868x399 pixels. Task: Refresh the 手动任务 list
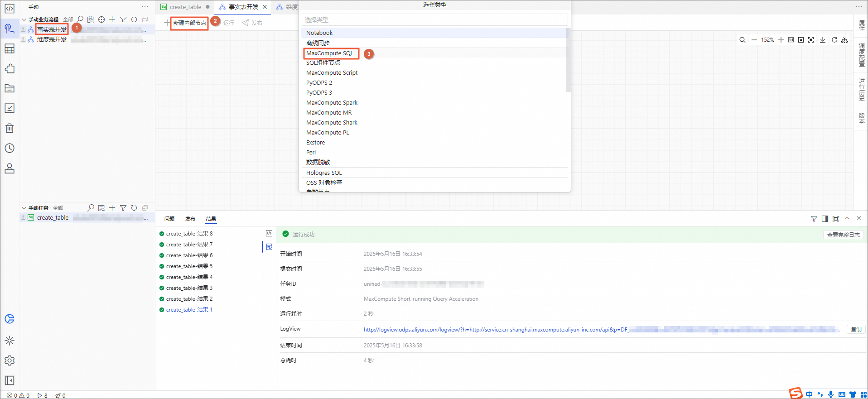pos(134,208)
